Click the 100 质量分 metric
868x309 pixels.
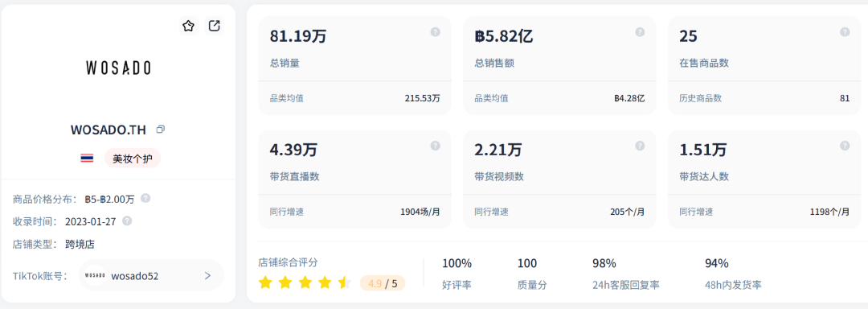coord(533,274)
